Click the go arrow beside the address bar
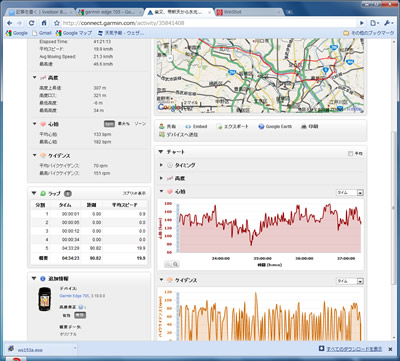The width and height of the screenshot is (400, 361). [362, 23]
